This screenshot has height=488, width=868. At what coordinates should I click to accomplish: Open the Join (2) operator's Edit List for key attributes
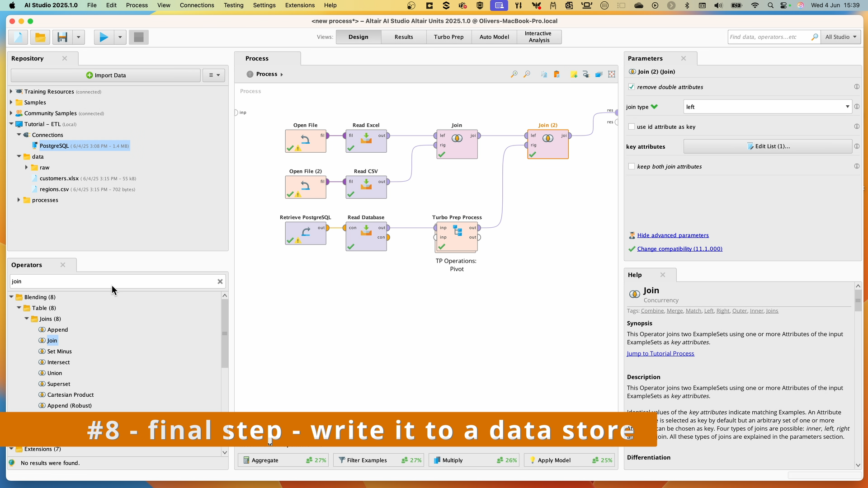tap(767, 146)
